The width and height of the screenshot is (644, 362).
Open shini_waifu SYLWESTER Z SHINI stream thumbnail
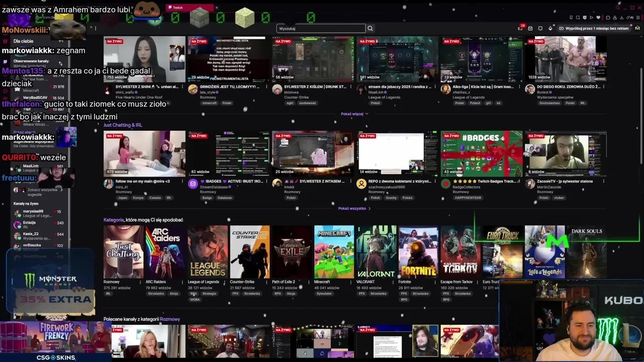[x=144, y=59]
